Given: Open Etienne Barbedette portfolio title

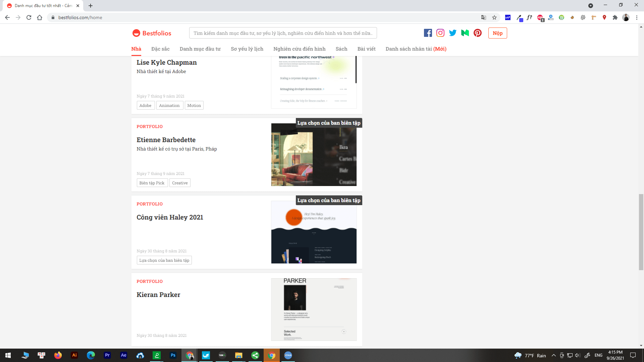Looking at the screenshot, I should (x=166, y=140).
